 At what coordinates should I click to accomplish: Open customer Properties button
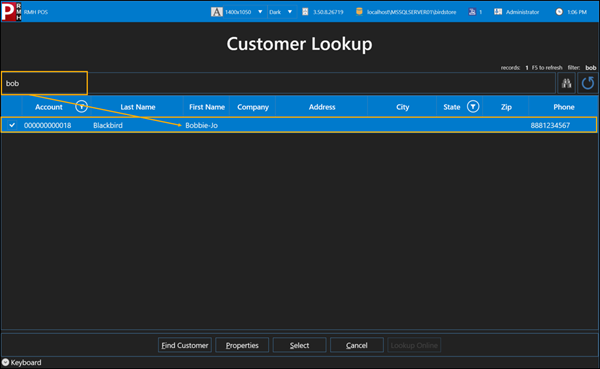click(x=242, y=345)
